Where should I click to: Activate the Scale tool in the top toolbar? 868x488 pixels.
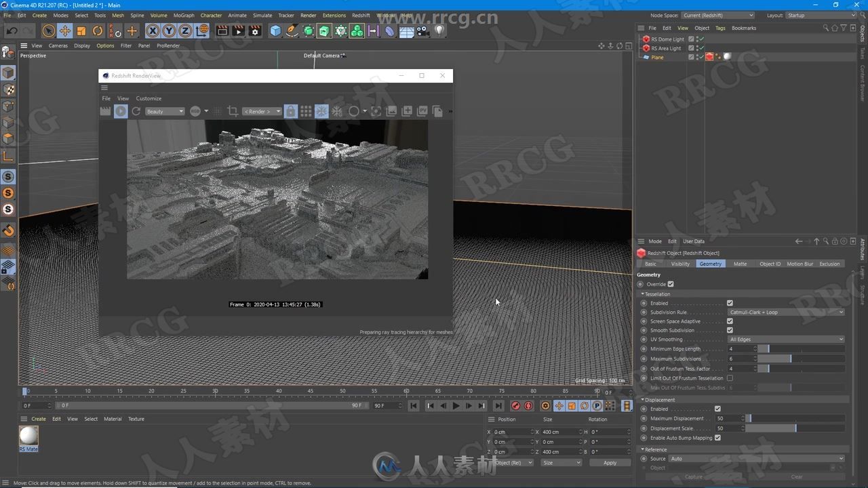(81, 30)
